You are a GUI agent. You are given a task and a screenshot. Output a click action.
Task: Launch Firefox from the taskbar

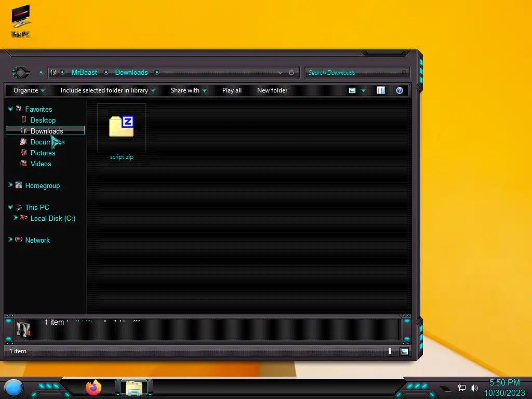pos(94,388)
